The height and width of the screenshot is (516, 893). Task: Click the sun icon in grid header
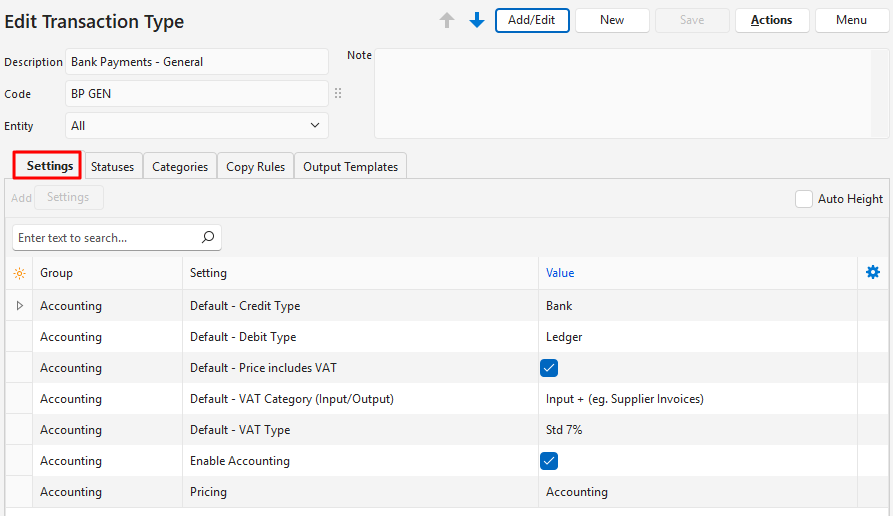point(19,273)
